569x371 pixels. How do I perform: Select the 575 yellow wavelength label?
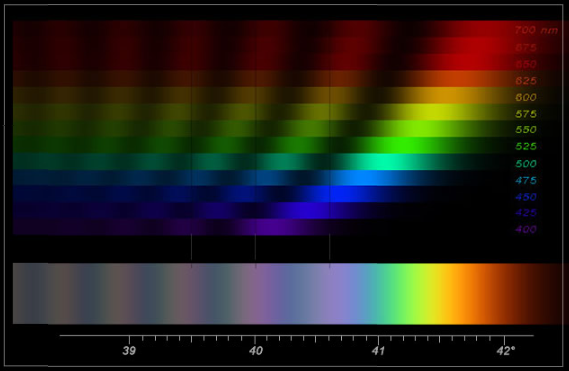click(x=526, y=114)
